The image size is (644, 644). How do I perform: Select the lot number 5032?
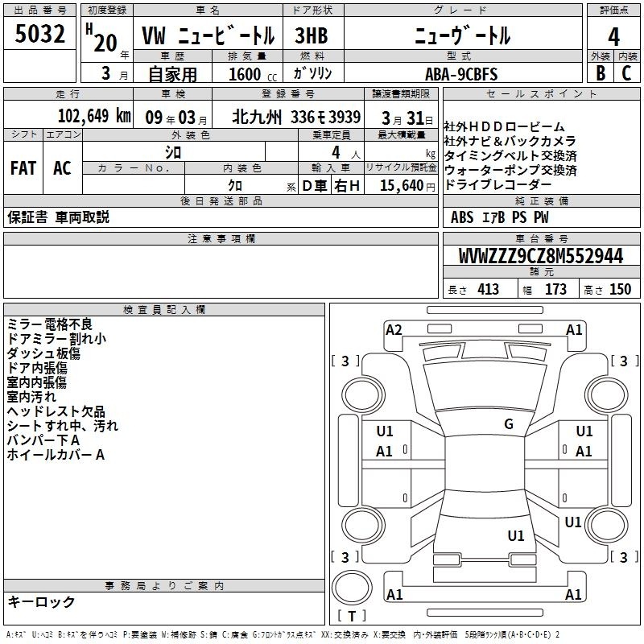point(39,35)
